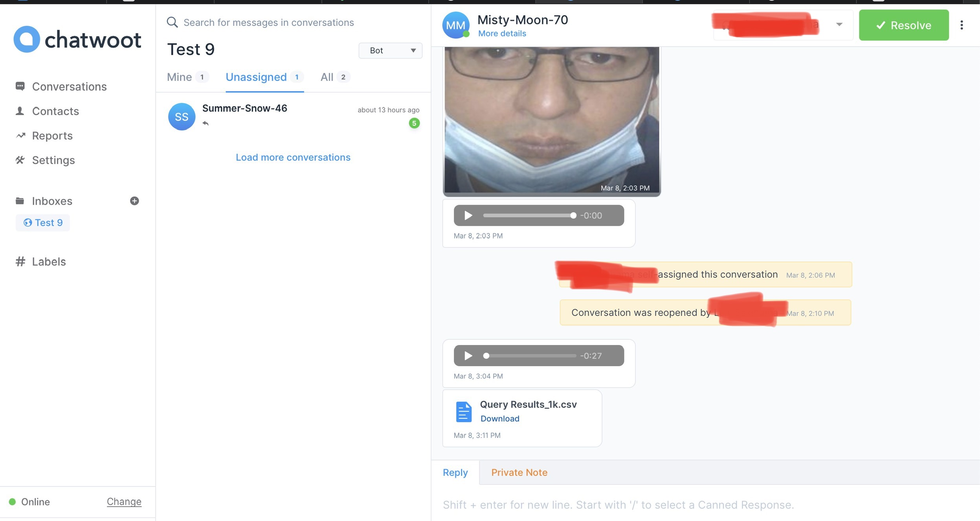Click the 0:27 audio progress slider
Screen dimensions: 980x521
pyautogui.click(x=530, y=356)
